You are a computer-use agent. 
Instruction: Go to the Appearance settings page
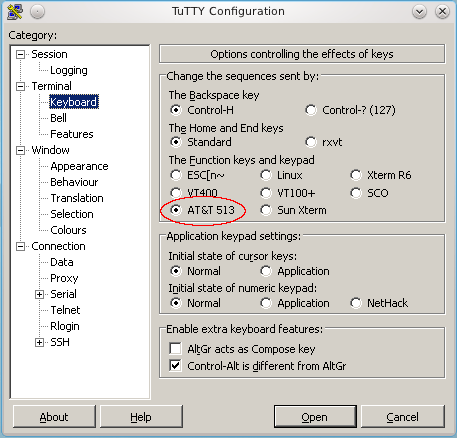(79, 166)
